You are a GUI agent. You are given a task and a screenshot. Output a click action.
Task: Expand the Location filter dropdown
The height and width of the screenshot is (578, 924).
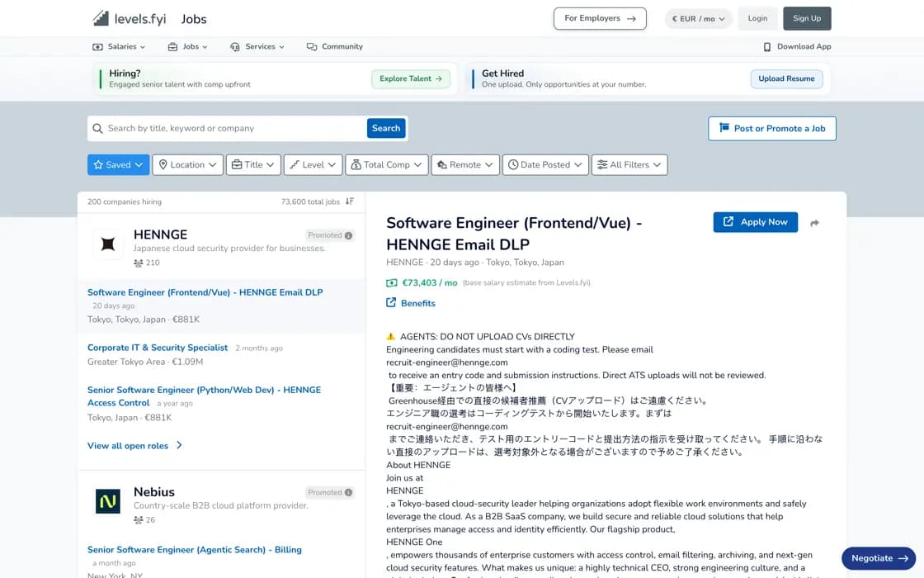click(x=187, y=164)
